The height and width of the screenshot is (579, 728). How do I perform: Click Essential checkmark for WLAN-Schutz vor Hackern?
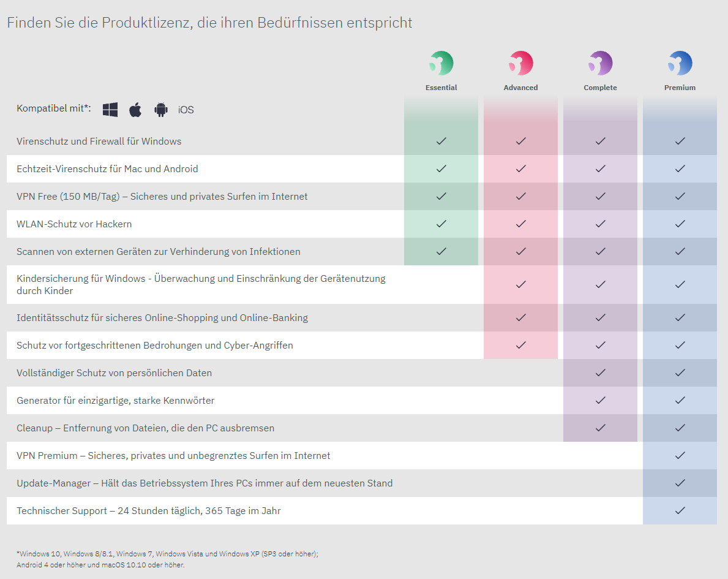(441, 224)
